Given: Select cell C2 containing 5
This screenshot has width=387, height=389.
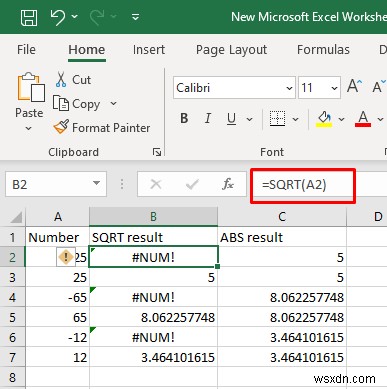Looking at the screenshot, I should click(282, 257).
